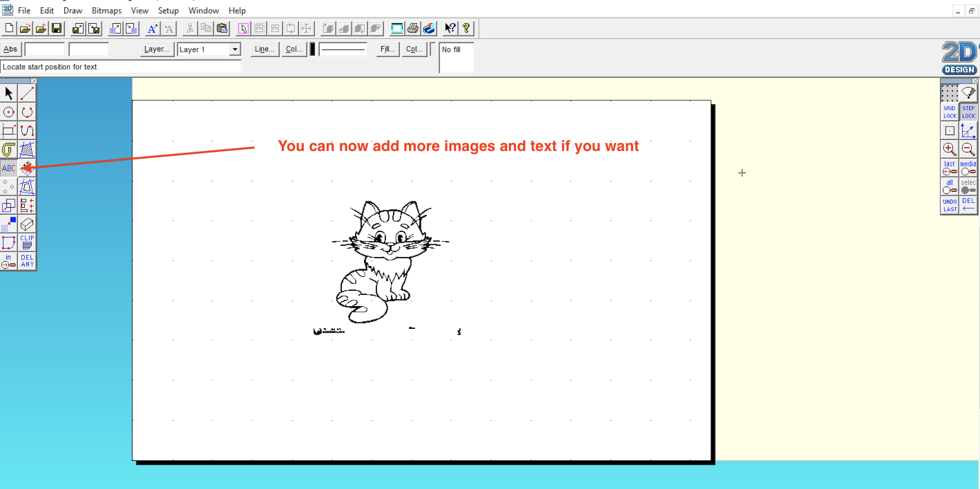Toggle the STEP LOCK option
Screen dimensions: 980x489
coord(968,112)
